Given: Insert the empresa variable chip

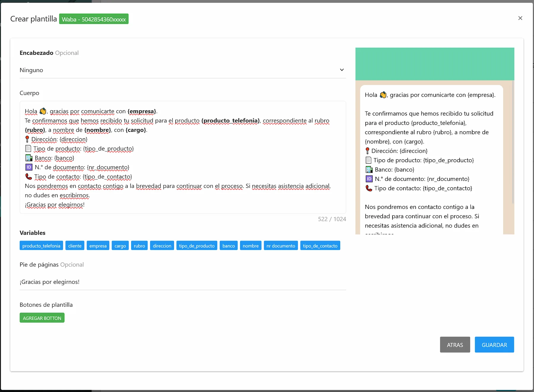Looking at the screenshot, I should coord(98,246).
